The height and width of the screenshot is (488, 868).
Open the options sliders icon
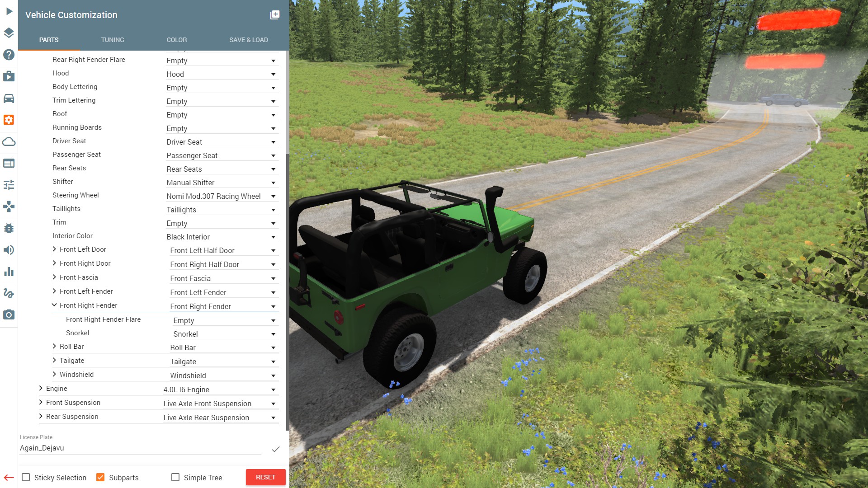9,185
